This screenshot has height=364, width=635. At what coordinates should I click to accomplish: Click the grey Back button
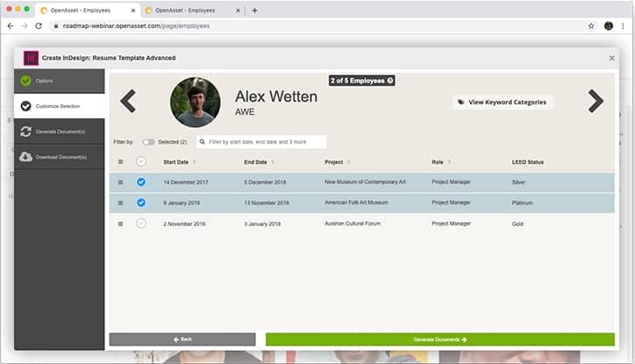[x=182, y=339]
